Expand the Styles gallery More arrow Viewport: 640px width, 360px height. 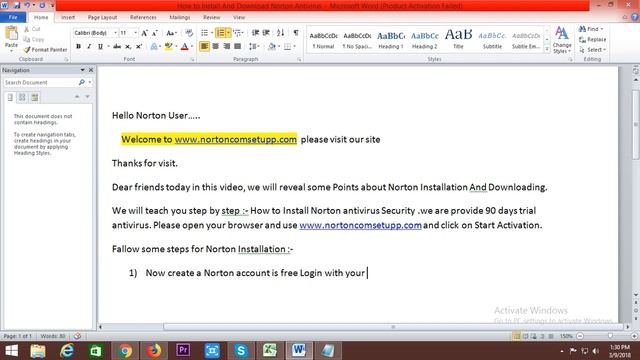pos(547,49)
